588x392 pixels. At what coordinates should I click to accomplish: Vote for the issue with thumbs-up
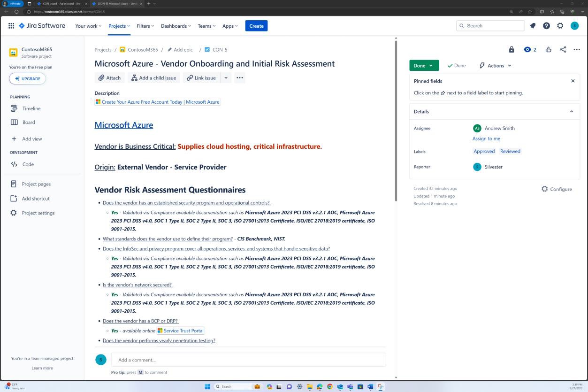pyautogui.click(x=548, y=49)
